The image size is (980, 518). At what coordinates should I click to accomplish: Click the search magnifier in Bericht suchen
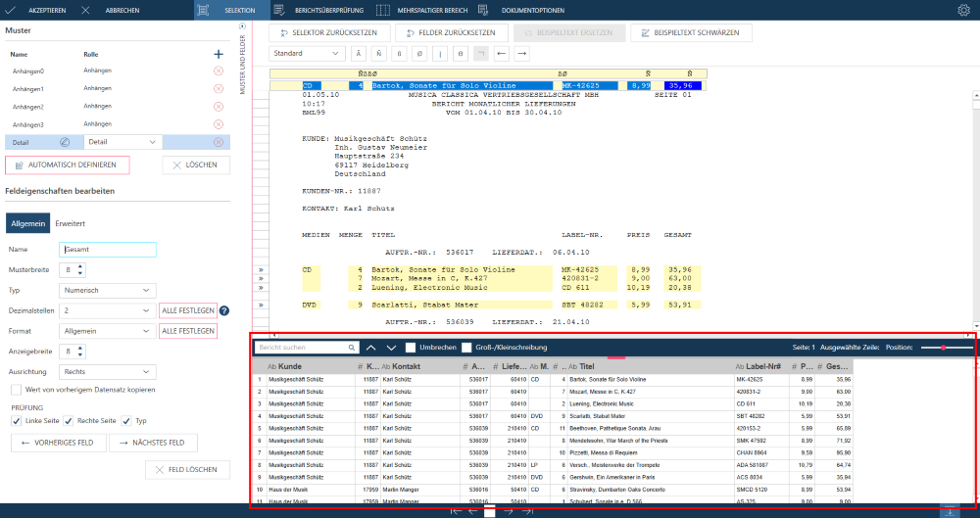pos(353,348)
